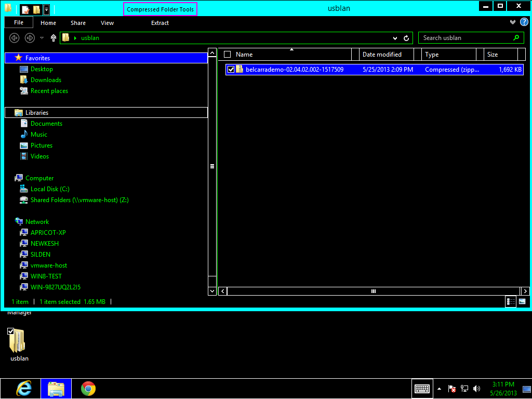This screenshot has width=532, height=399.
Task: Open the File menu
Action: (x=19, y=22)
